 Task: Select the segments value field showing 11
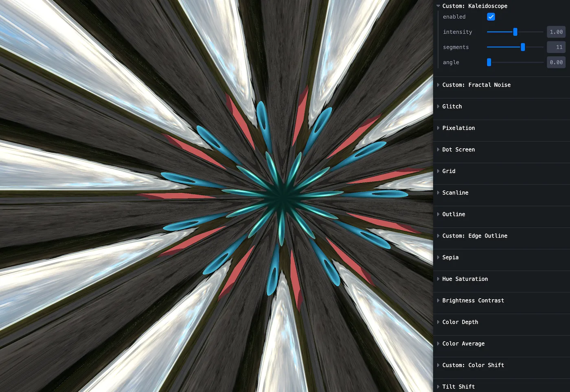pyautogui.click(x=556, y=47)
